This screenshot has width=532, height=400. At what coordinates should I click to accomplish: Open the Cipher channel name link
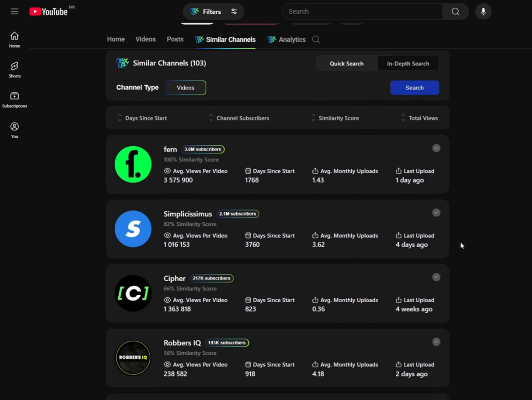174,278
